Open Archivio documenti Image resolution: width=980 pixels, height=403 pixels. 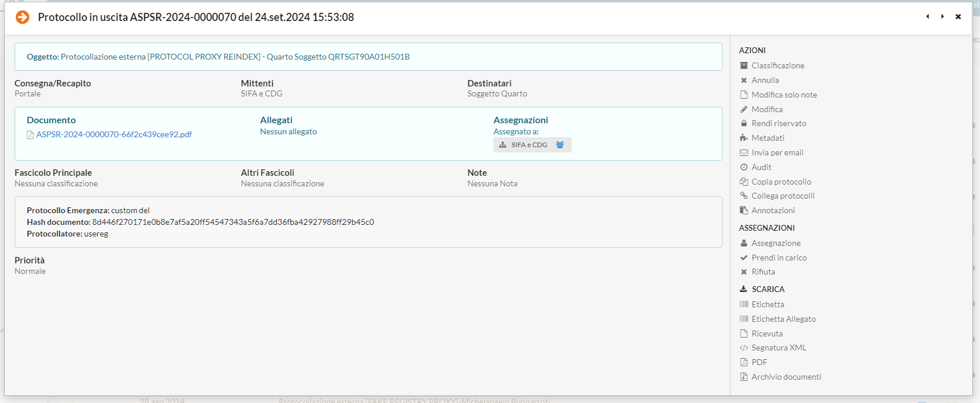tap(786, 377)
